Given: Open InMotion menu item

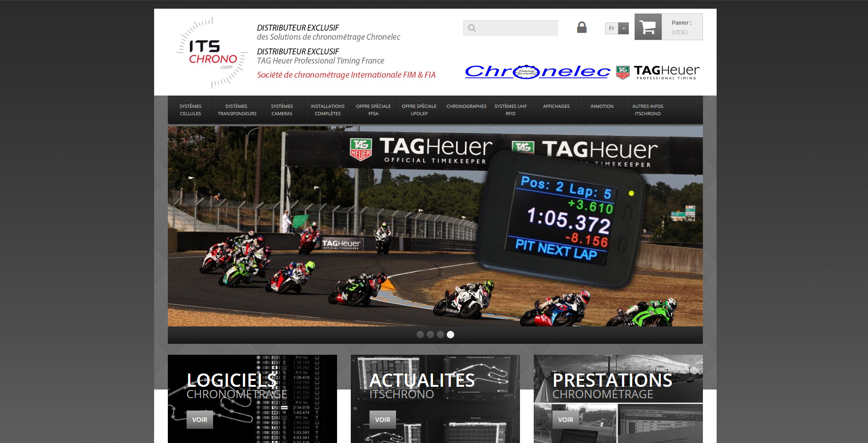Looking at the screenshot, I should [602, 107].
